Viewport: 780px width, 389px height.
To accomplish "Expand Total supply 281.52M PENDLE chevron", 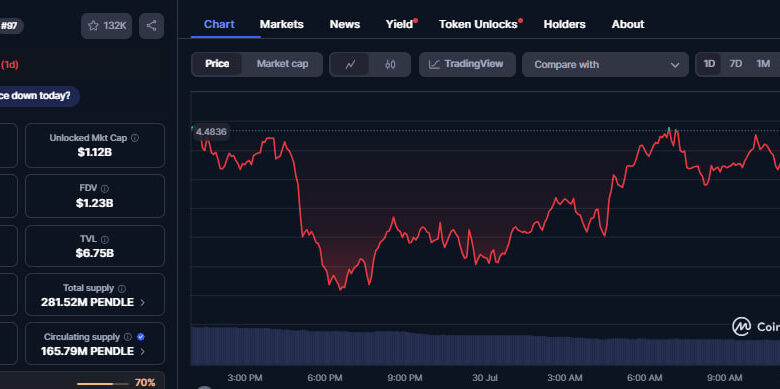I will [x=142, y=302].
